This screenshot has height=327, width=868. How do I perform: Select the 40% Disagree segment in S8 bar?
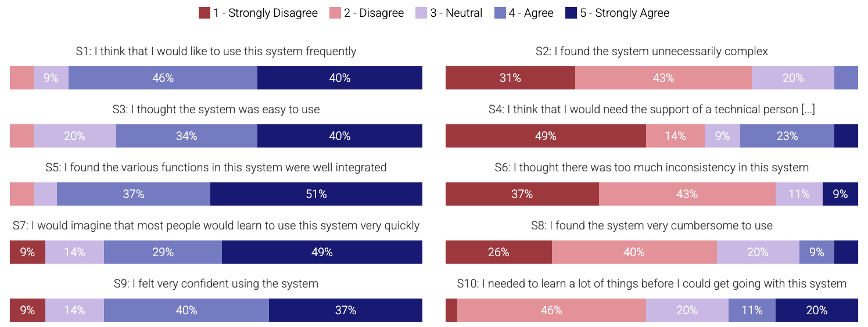point(634,252)
